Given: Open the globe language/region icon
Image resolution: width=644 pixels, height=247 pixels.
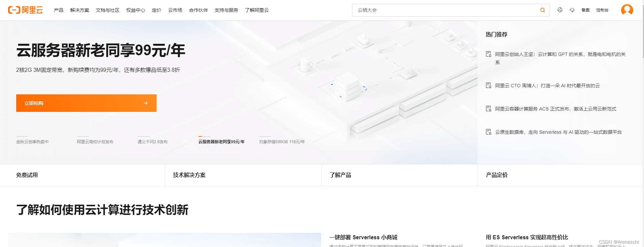Looking at the screenshot, I should tap(560, 10).
